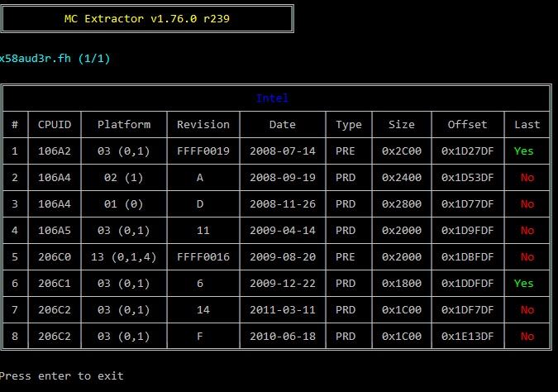Viewport: 558px width, 392px height.
Task: Click the PRE type in row 5
Action: click(x=346, y=256)
